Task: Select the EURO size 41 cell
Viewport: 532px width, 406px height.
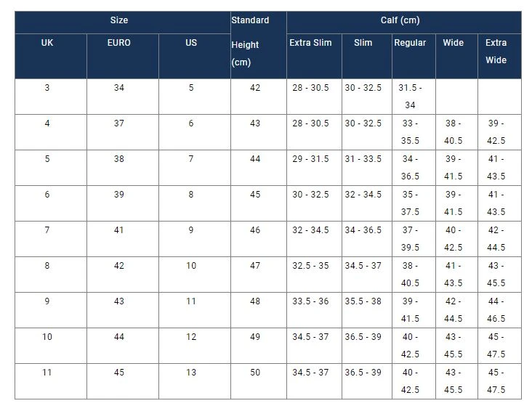Action: pos(119,230)
